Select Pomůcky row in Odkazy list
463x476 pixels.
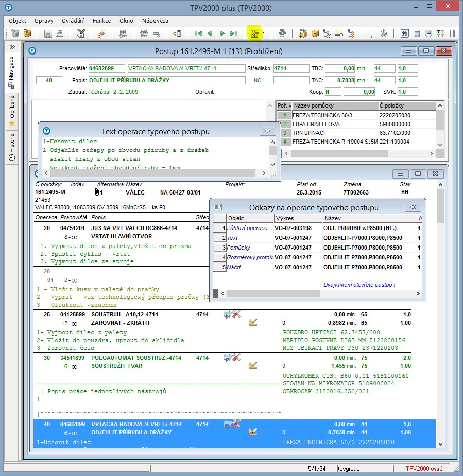click(318, 248)
